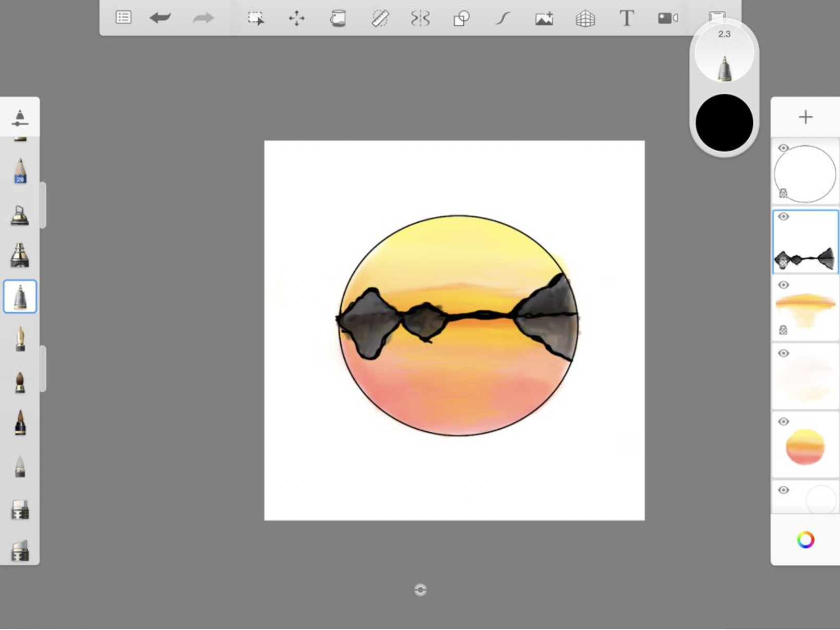Choose the upper hard eraser

pyautogui.click(x=20, y=510)
